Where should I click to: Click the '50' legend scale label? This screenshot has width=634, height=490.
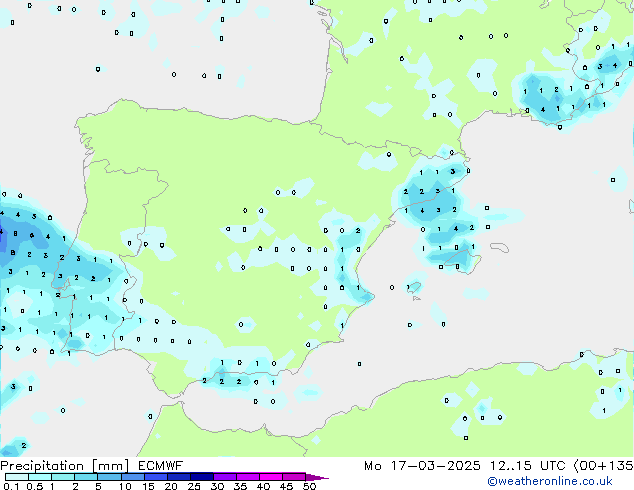(309, 486)
